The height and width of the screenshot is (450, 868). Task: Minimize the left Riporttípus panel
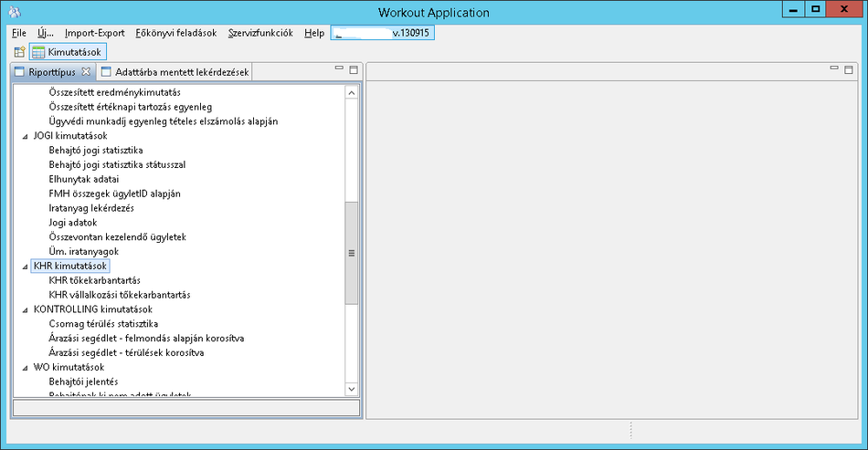pos(338,69)
